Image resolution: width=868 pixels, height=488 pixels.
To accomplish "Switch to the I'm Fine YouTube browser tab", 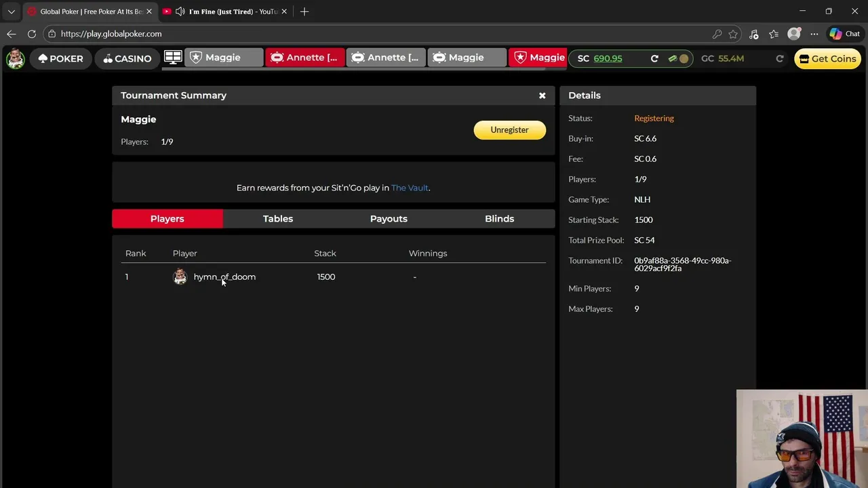I will pos(226,12).
